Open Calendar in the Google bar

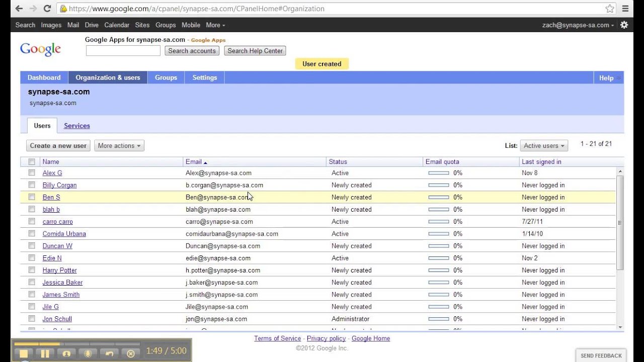(x=117, y=25)
